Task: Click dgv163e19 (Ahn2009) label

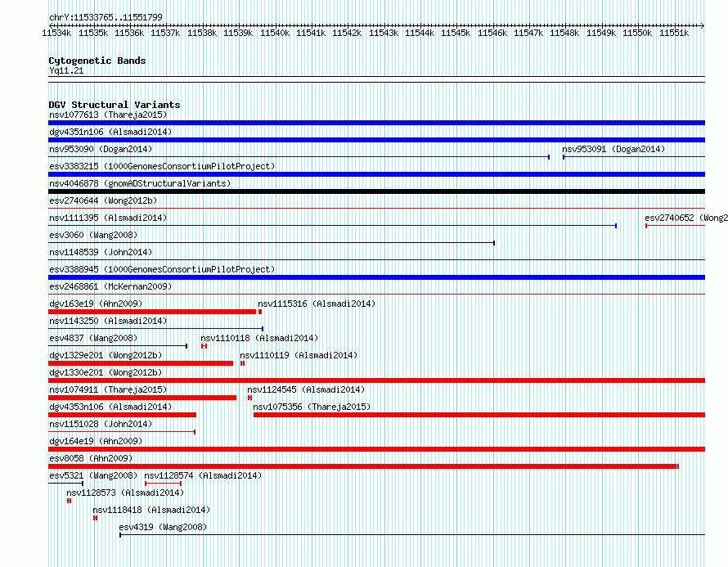Action: [x=96, y=304]
